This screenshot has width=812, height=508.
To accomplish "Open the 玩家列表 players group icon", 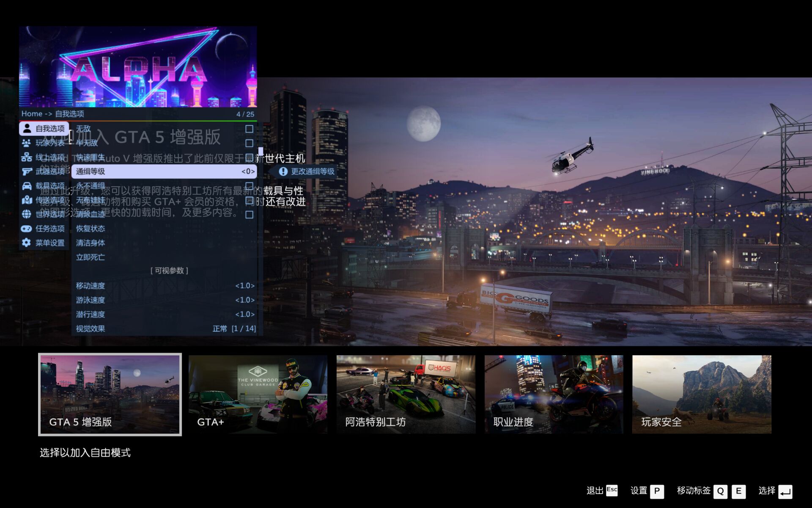I will point(26,143).
